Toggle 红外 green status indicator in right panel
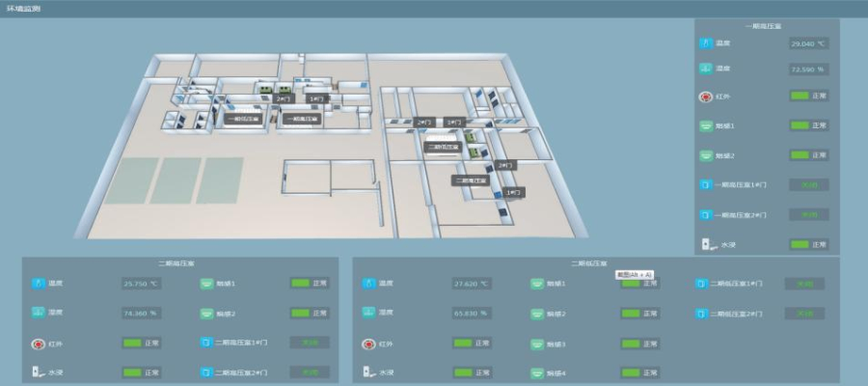Screen dimensions: 868x386 (799, 96)
